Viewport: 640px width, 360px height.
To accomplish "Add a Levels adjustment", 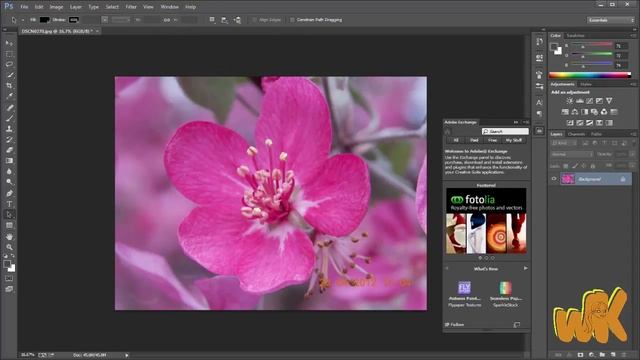I will [580, 101].
